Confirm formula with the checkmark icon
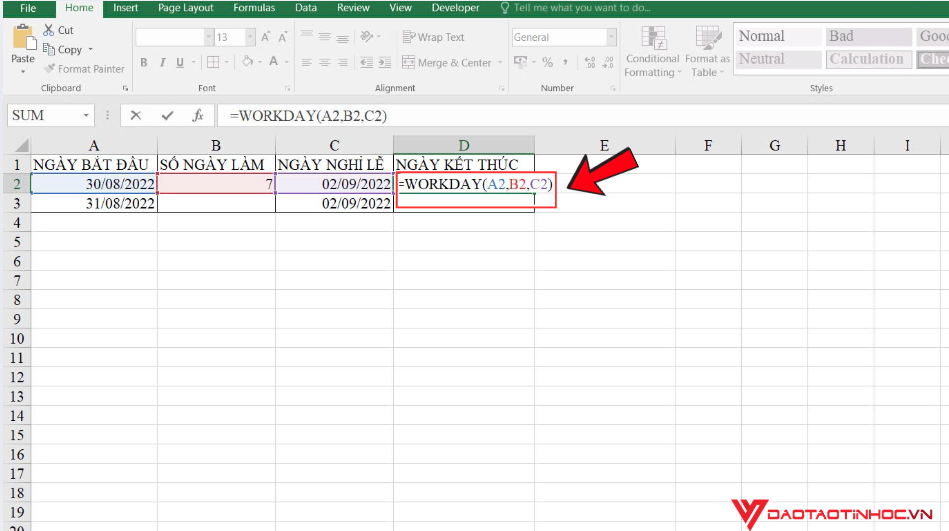The height and width of the screenshot is (531, 949). coord(167,115)
